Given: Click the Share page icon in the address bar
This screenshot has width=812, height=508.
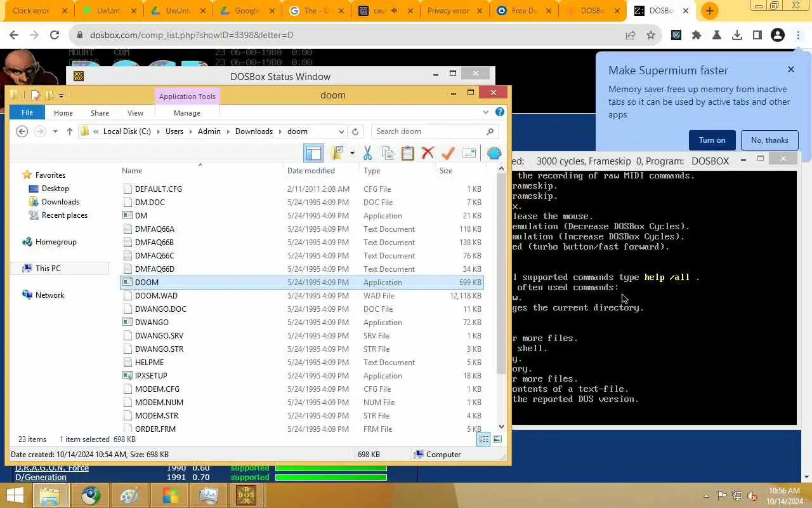Looking at the screenshot, I should [631, 36].
